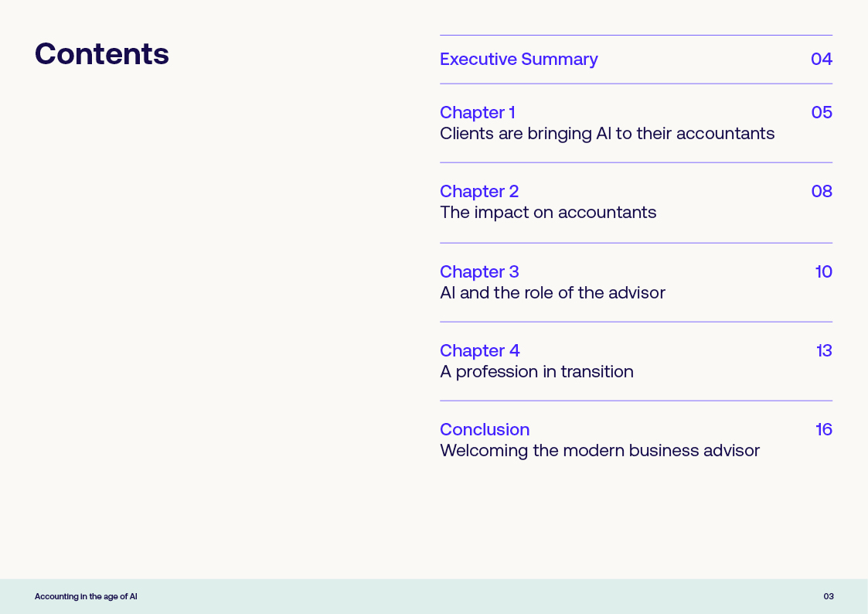Select 'Welcoming the modern business advisor' subtitle
Viewport: 868px width, 614px height.
point(600,451)
